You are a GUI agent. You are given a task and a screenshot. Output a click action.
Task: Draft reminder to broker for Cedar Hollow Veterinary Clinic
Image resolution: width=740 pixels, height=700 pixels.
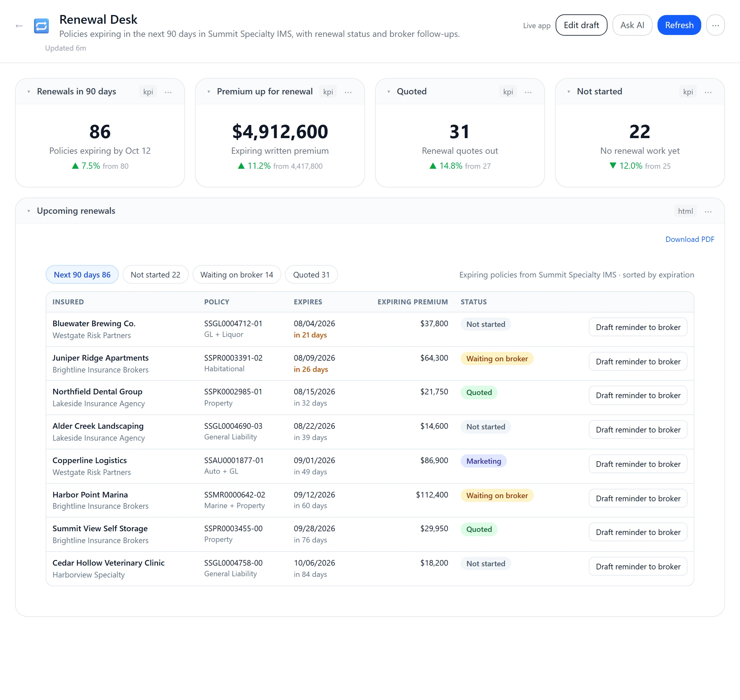pyautogui.click(x=638, y=567)
